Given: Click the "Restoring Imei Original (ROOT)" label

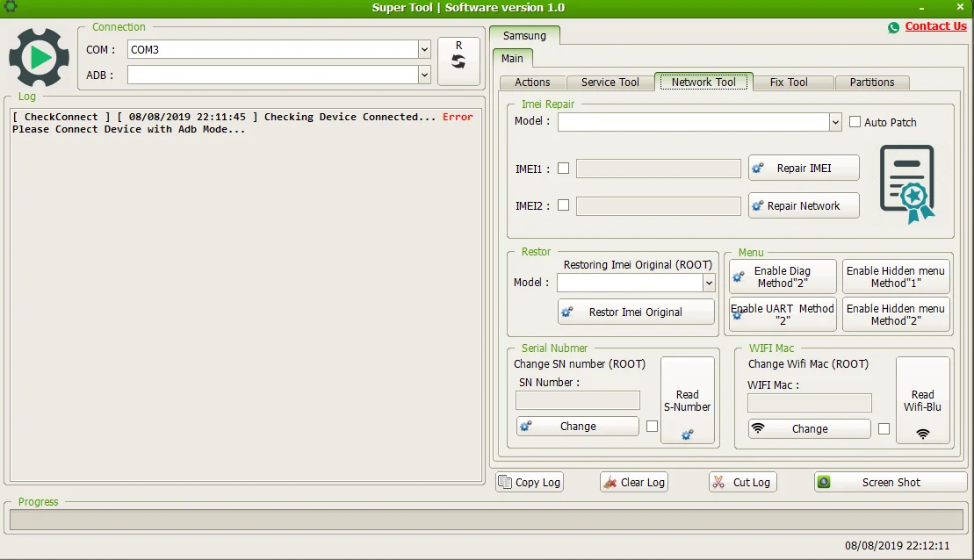Looking at the screenshot, I should 638,264.
